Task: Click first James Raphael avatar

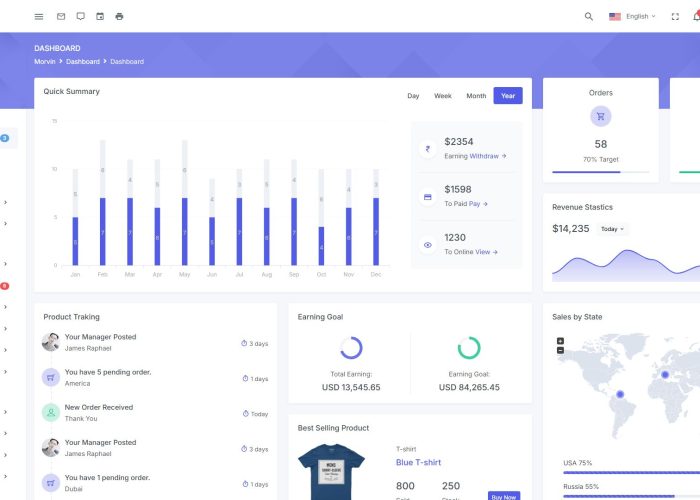Action: 50,342
